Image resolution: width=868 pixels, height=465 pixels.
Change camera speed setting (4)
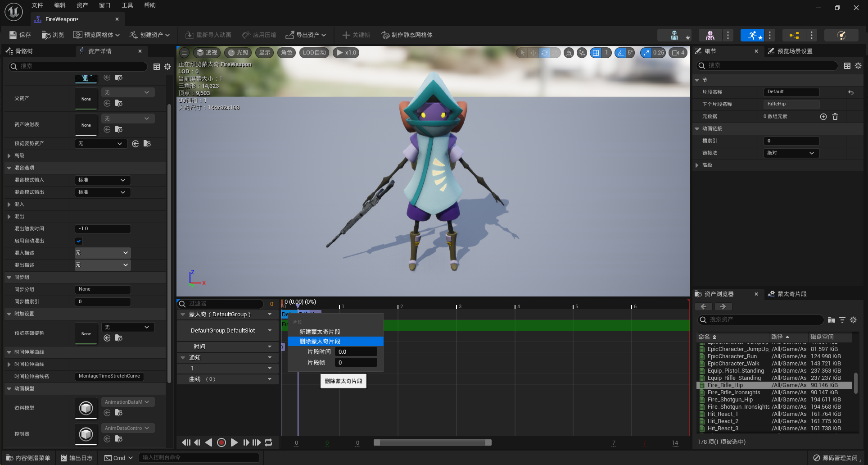coord(678,53)
